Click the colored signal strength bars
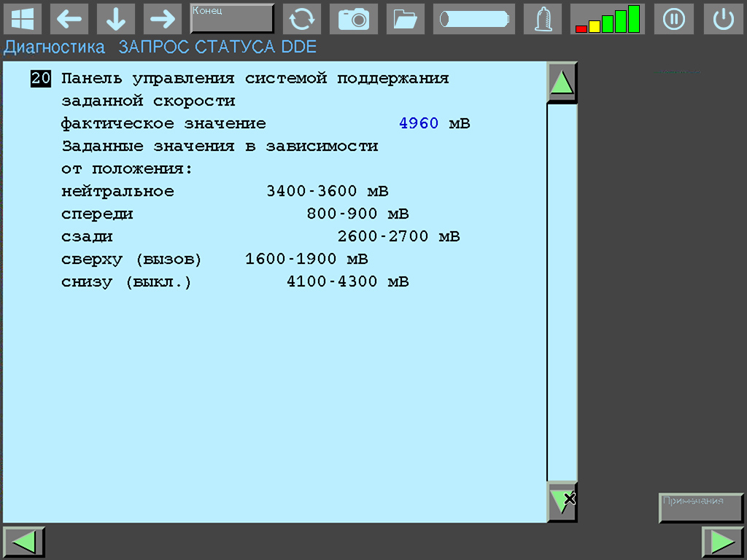This screenshot has height=560, width=747. pyautogui.click(x=607, y=19)
